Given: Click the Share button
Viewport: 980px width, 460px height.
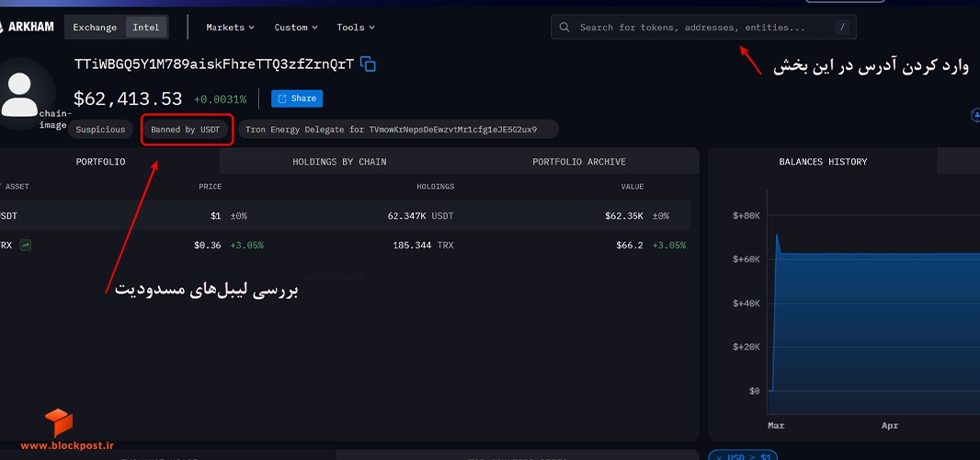Looking at the screenshot, I should click(x=297, y=98).
